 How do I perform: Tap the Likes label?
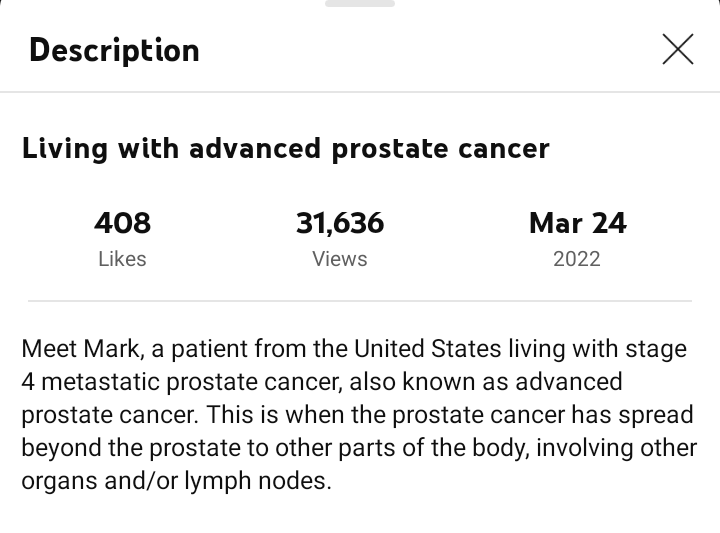pyautogui.click(x=122, y=259)
